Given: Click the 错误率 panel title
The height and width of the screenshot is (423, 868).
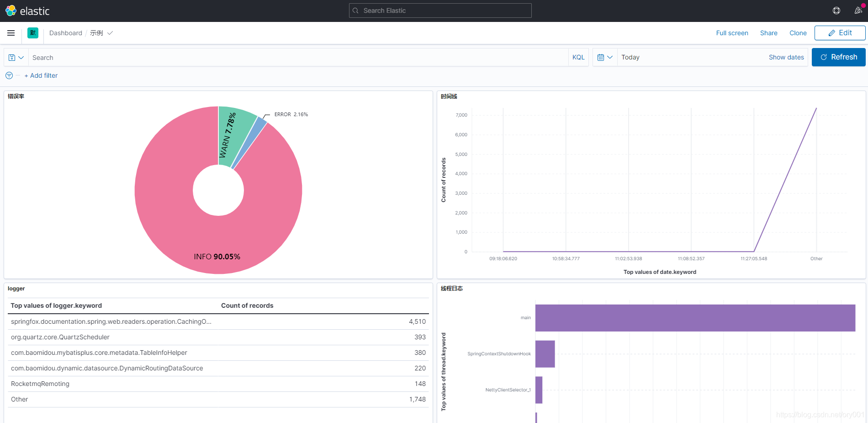Looking at the screenshot, I should click(x=16, y=96).
